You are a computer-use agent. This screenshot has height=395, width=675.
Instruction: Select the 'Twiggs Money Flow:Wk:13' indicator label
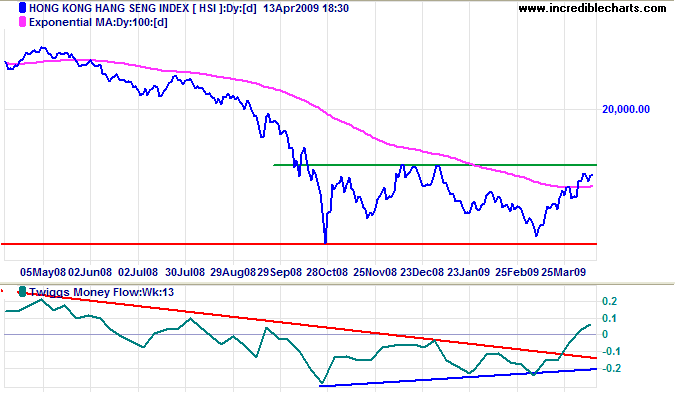tap(102, 292)
